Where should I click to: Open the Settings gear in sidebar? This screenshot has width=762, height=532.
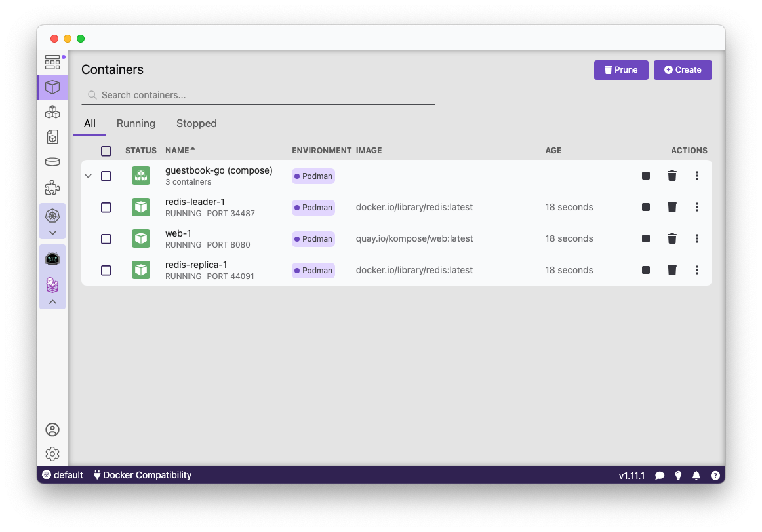(x=52, y=454)
